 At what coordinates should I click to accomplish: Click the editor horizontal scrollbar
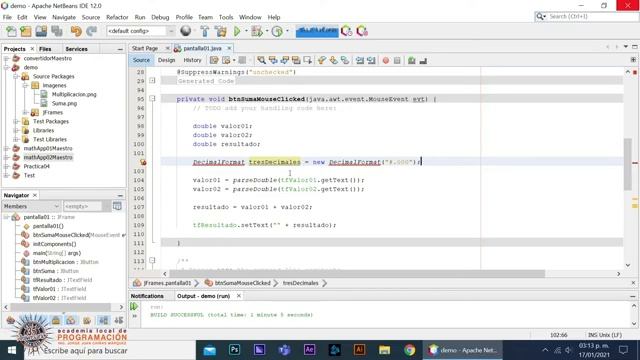click(x=357, y=273)
